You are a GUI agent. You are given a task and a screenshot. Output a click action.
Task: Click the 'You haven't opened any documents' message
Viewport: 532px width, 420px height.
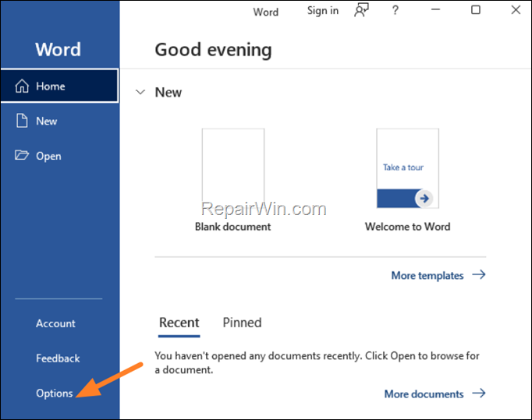coord(317,362)
